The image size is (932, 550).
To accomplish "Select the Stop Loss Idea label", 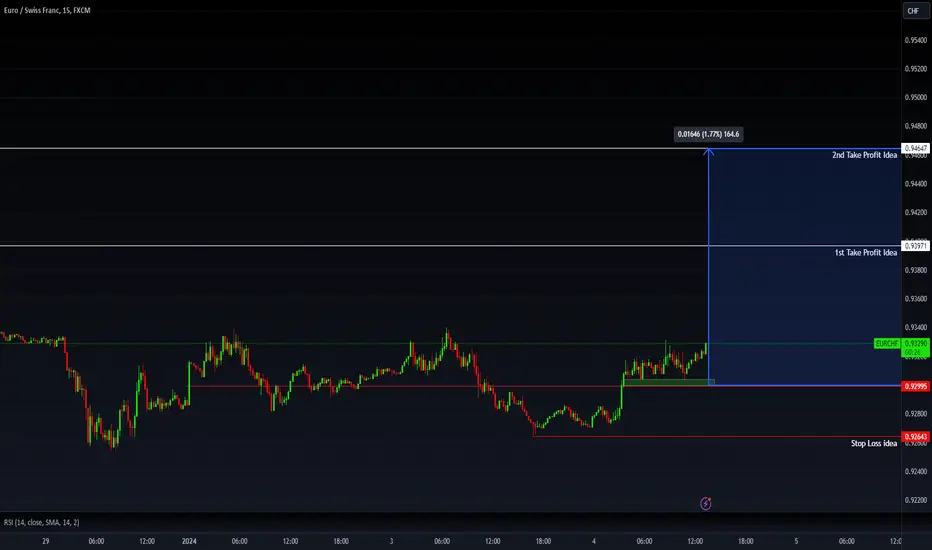I will pos(874,444).
